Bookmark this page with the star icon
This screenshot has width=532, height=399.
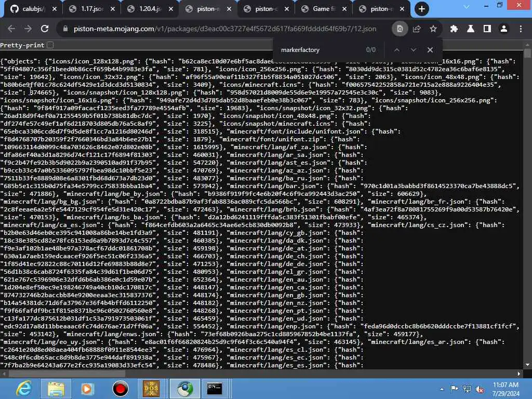point(433,29)
